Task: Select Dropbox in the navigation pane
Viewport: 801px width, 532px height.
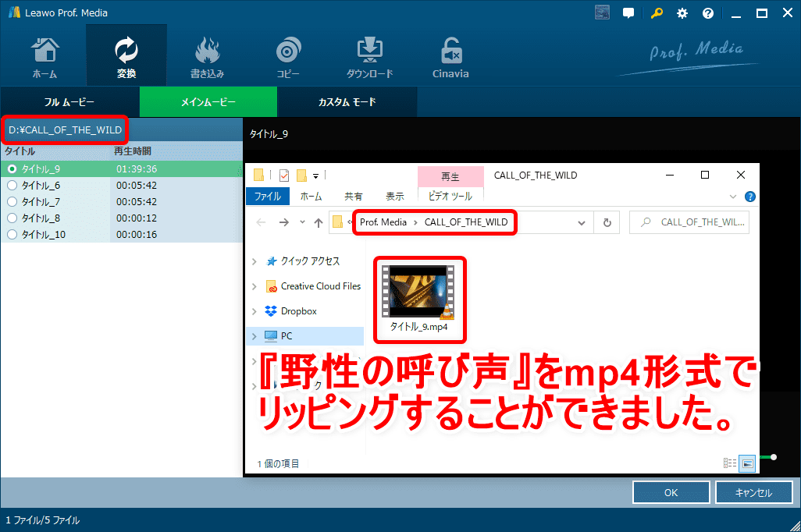Action: (298, 311)
